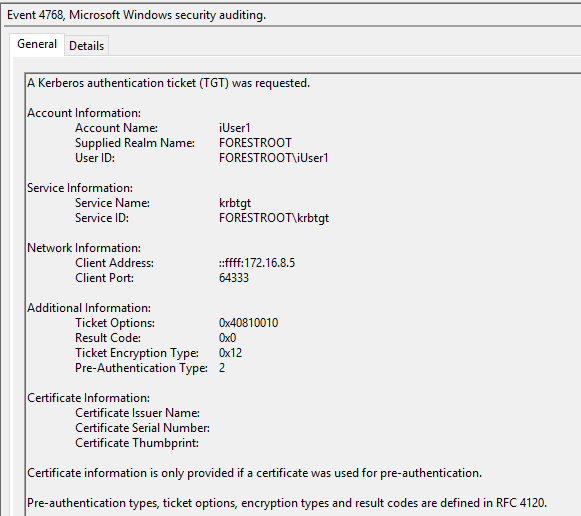Viewport: 581px width, 516px height.
Task: Select the General tab
Action: 37,44
